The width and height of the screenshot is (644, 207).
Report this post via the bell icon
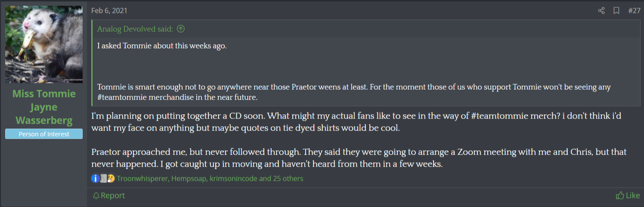click(x=109, y=195)
